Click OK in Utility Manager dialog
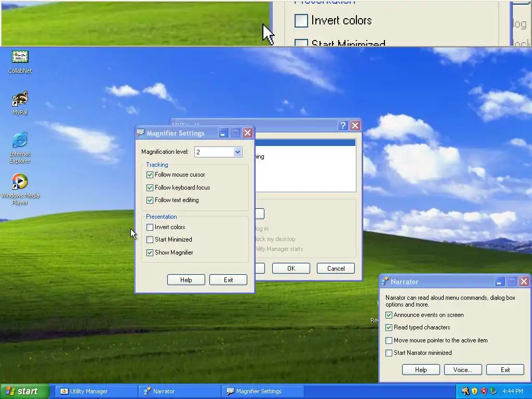Screen dimensions: 532x399 coord(291,269)
